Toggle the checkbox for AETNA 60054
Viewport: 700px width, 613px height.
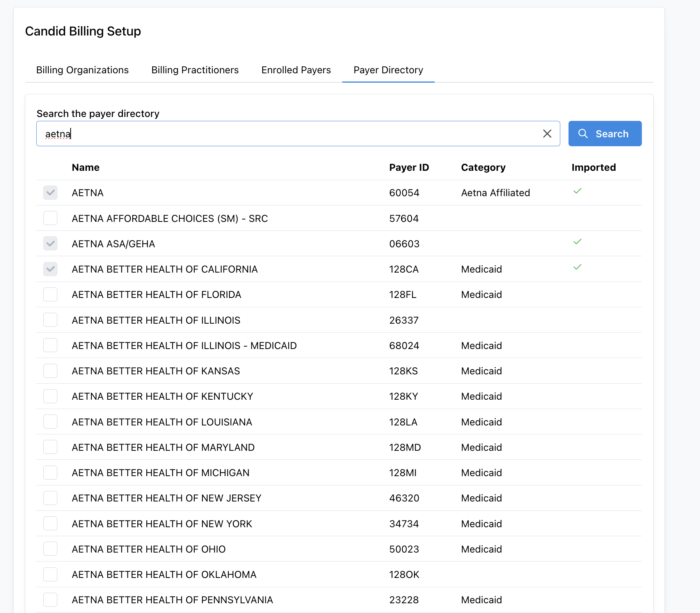50,193
